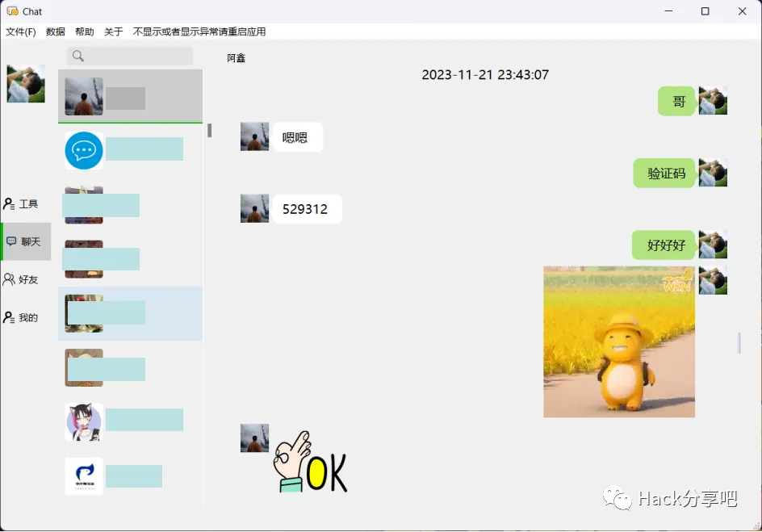Click the 验证码 message bubble
The width and height of the screenshot is (762, 532).
click(x=664, y=173)
